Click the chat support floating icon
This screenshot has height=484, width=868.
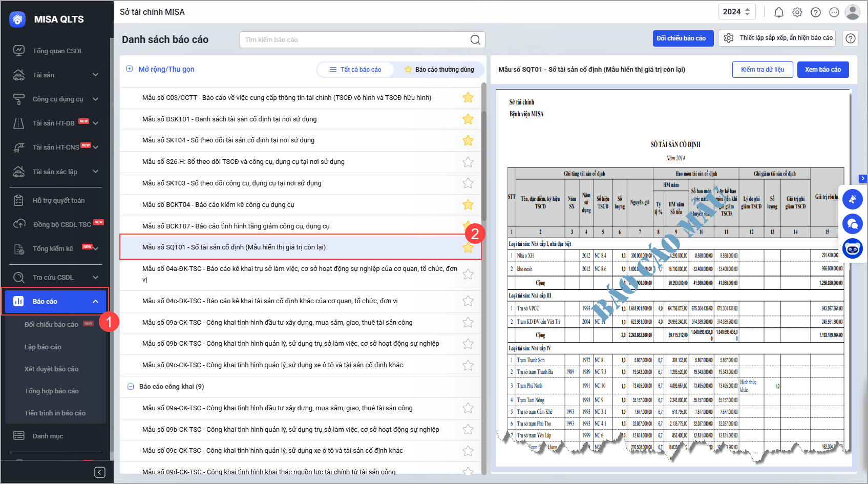tap(853, 224)
